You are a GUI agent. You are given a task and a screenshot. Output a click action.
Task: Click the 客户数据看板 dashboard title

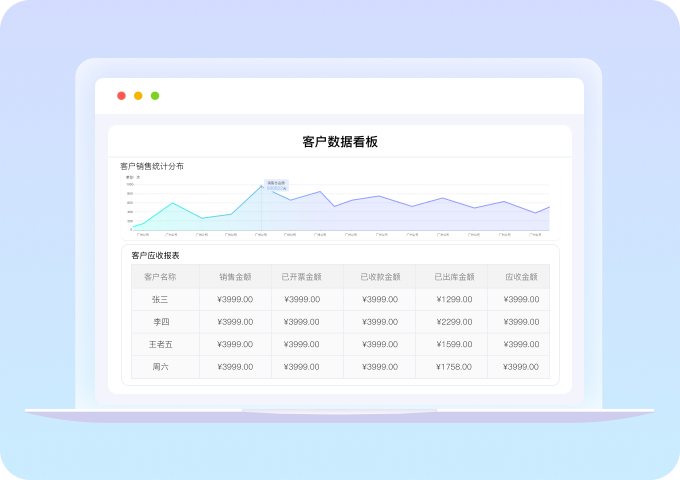click(x=340, y=142)
